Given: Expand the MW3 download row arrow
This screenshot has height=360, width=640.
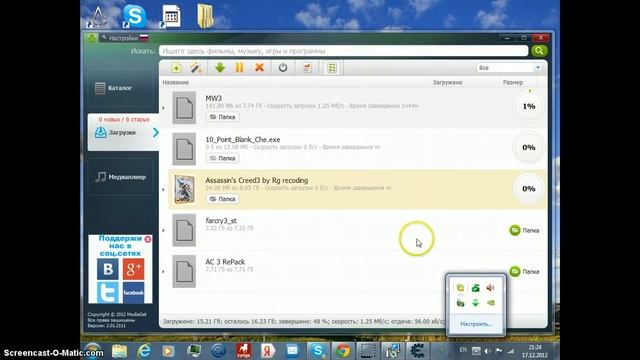Looking at the screenshot, I should 164,108.
